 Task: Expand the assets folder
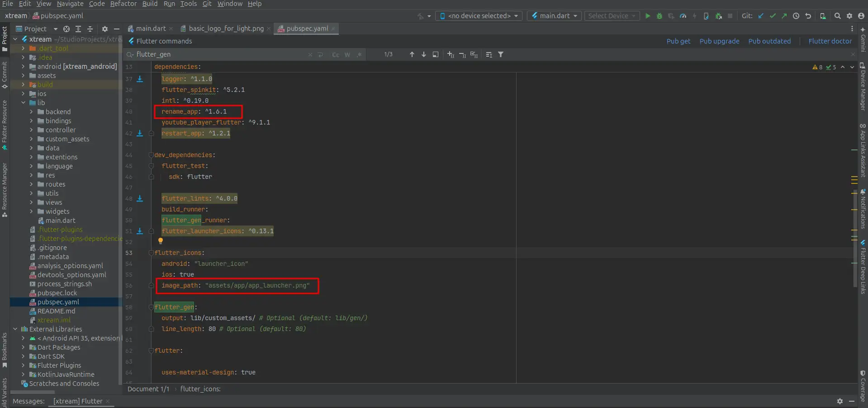(x=23, y=76)
